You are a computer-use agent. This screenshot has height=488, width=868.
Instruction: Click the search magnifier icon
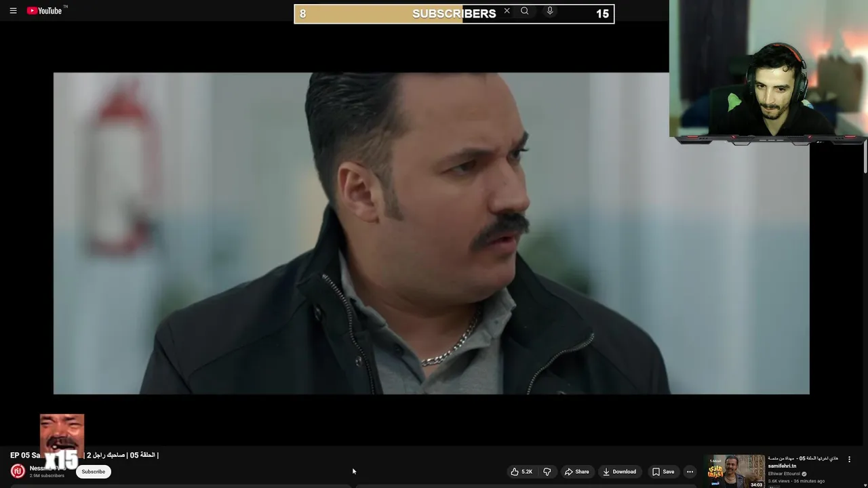point(524,11)
